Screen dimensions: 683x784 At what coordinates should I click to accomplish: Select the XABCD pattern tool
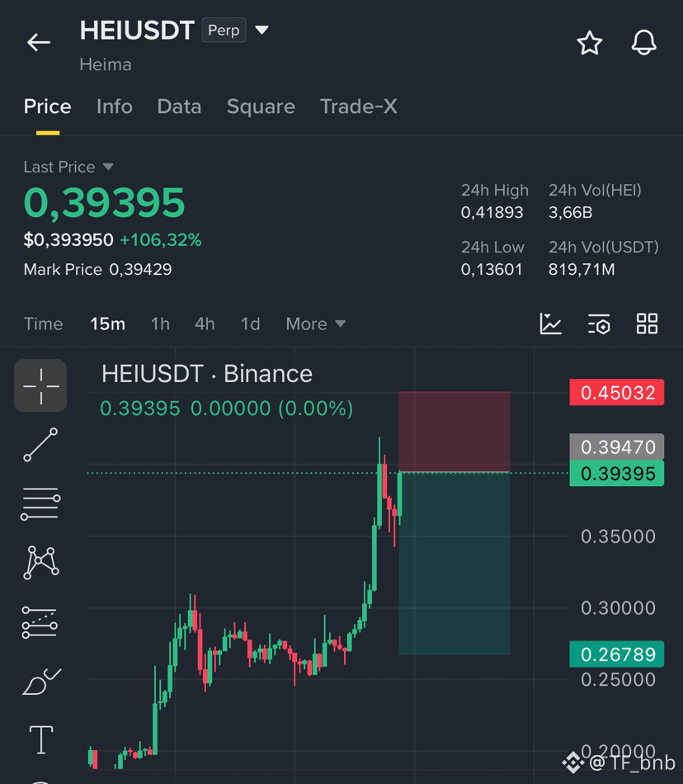(x=41, y=563)
